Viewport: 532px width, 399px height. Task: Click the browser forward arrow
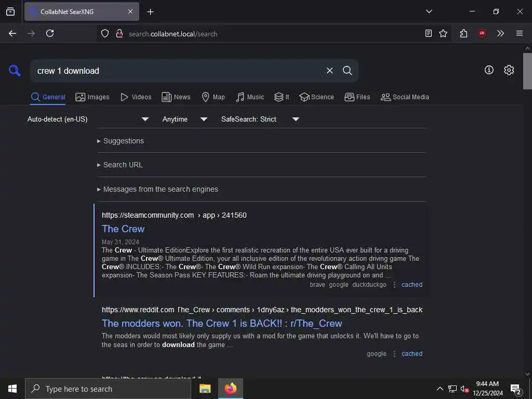(31, 33)
